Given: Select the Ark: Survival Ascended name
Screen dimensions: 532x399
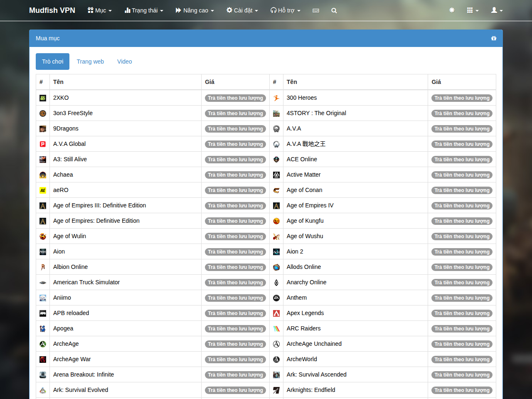Looking at the screenshot, I should click(x=316, y=374).
